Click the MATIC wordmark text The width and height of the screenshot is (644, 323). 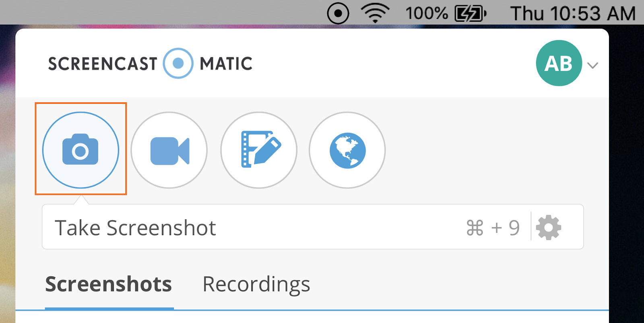tap(226, 64)
